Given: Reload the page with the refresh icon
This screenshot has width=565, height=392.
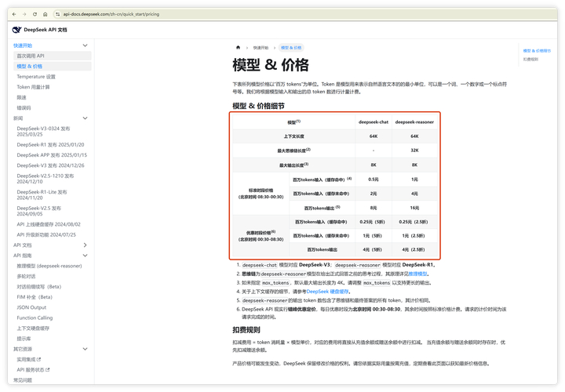Looking at the screenshot, I should tap(35, 14).
